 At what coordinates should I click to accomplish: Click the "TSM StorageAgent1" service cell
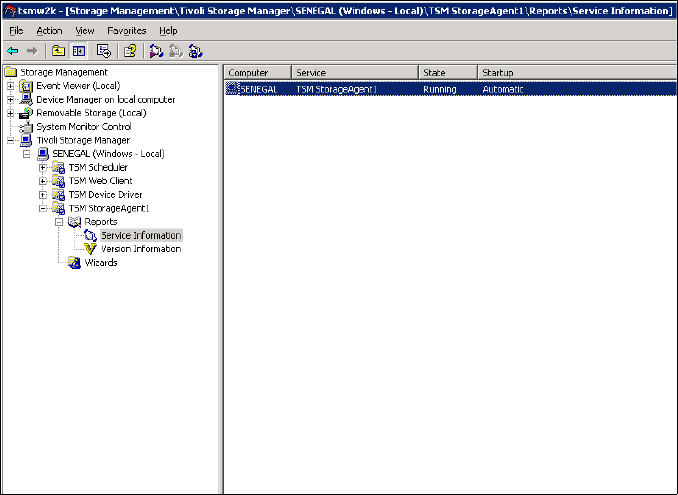point(336,89)
